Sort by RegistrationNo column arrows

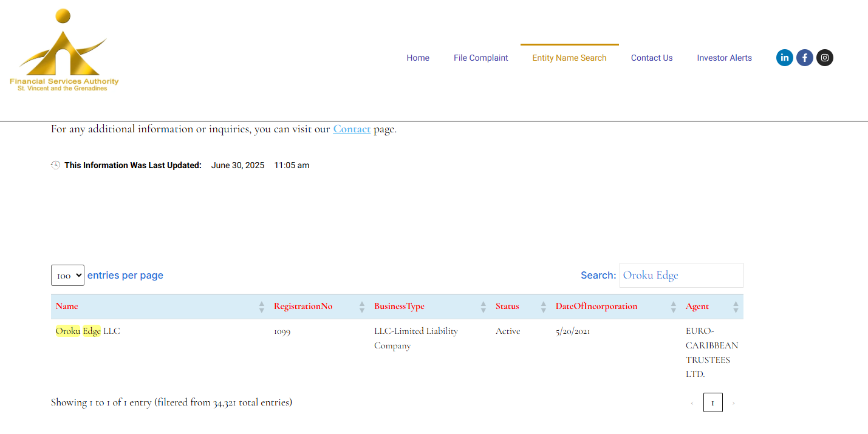362,307
